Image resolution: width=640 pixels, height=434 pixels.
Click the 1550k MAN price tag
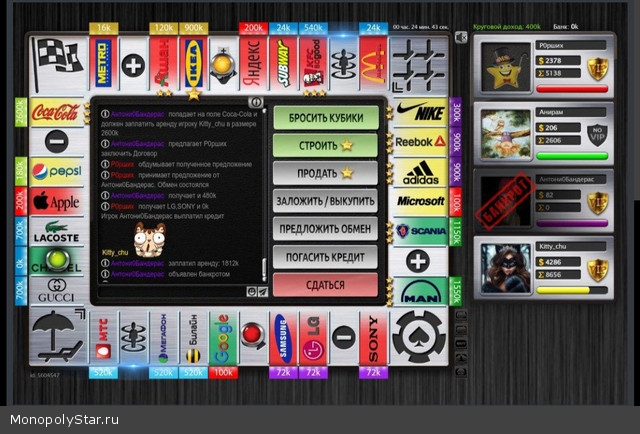click(456, 292)
